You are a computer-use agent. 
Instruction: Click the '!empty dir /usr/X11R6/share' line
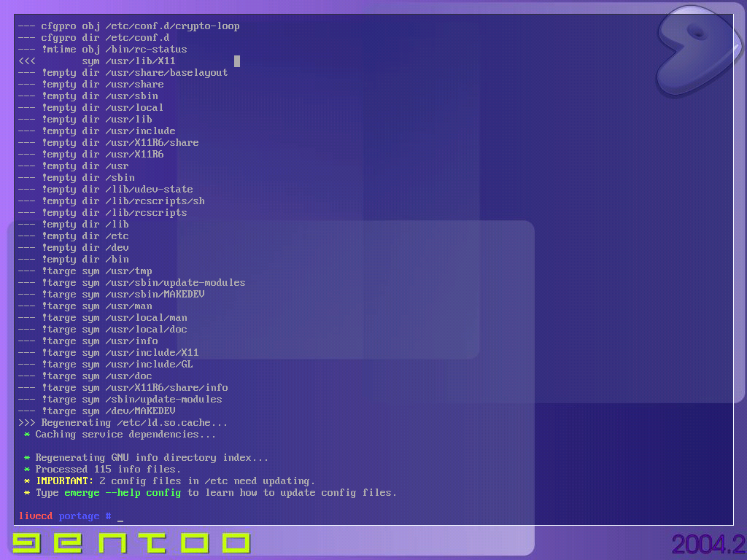coord(108,143)
